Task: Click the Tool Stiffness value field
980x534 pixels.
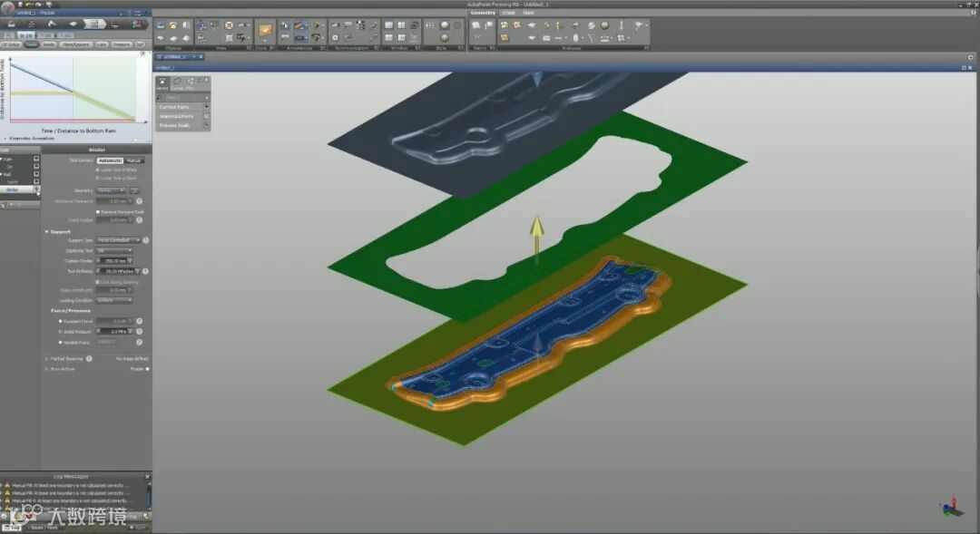Action: pyautogui.click(x=119, y=271)
